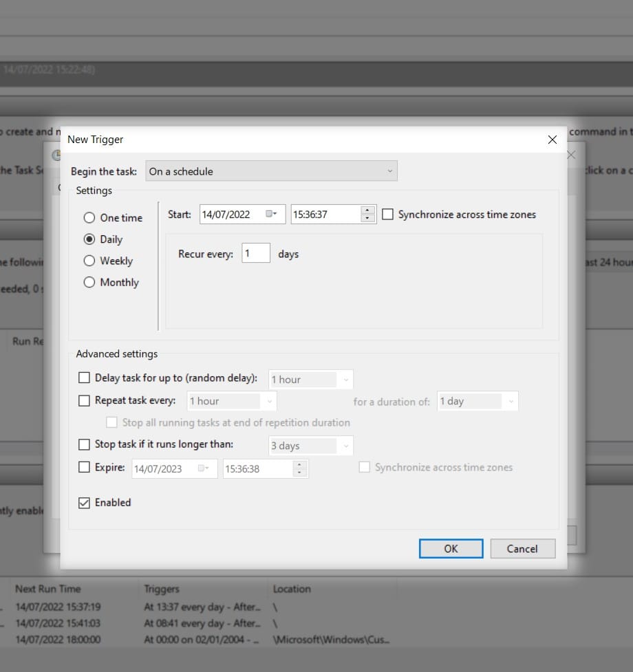Close the New Trigger dialog
The image size is (633, 672).
coord(552,140)
